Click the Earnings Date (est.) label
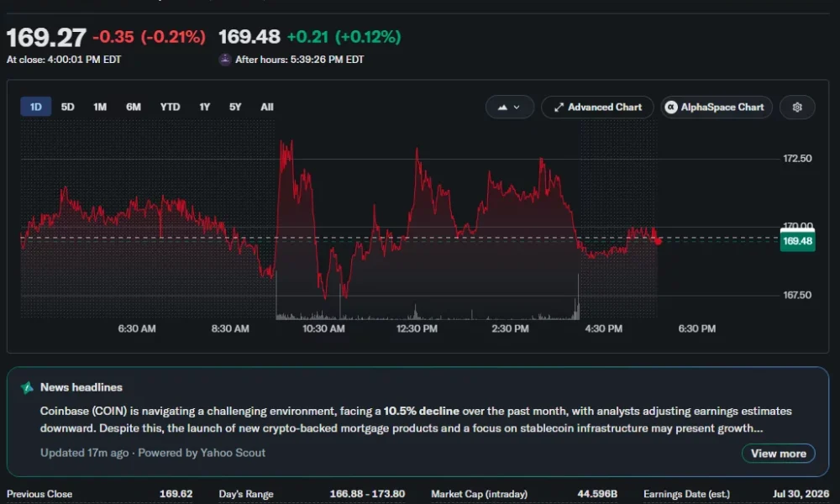Viewport: 840px width, 504px height. click(x=686, y=494)
